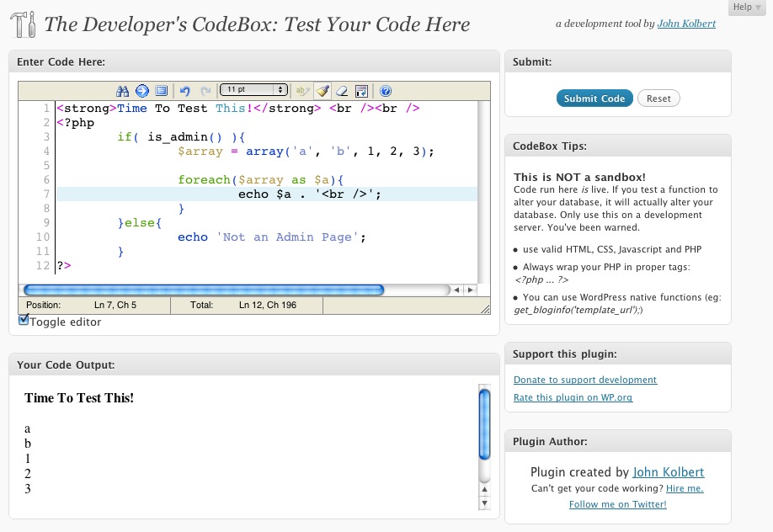Click output panel scroll down arrow
773x532 pixels.
tap(485, 503)
